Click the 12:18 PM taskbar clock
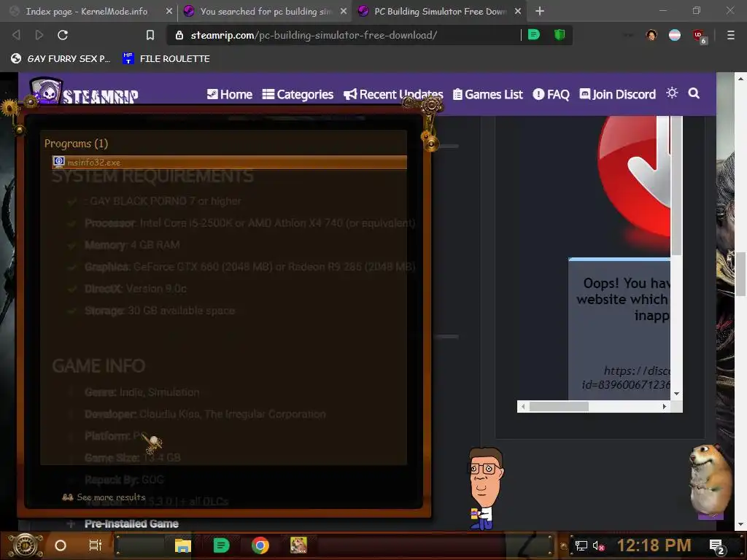Screen dimensions: 747x560 pos(654,545)
